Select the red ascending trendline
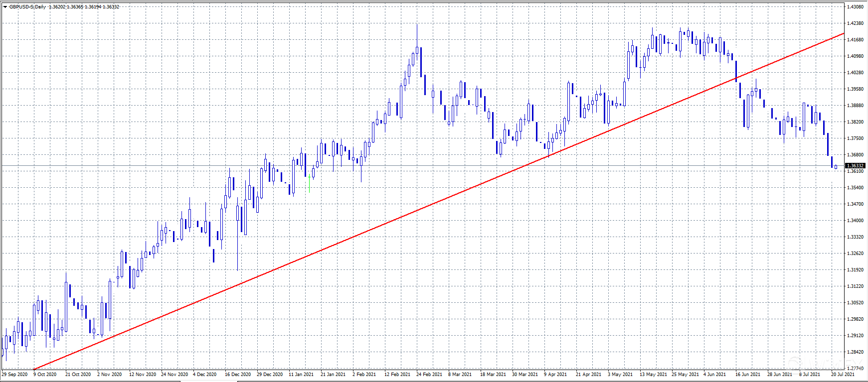The height and width of the screenshot is (382, 868). point(399,219)
